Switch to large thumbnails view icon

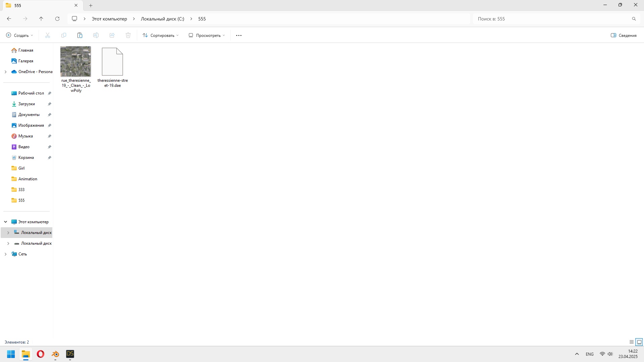click(x=639, y=342)
